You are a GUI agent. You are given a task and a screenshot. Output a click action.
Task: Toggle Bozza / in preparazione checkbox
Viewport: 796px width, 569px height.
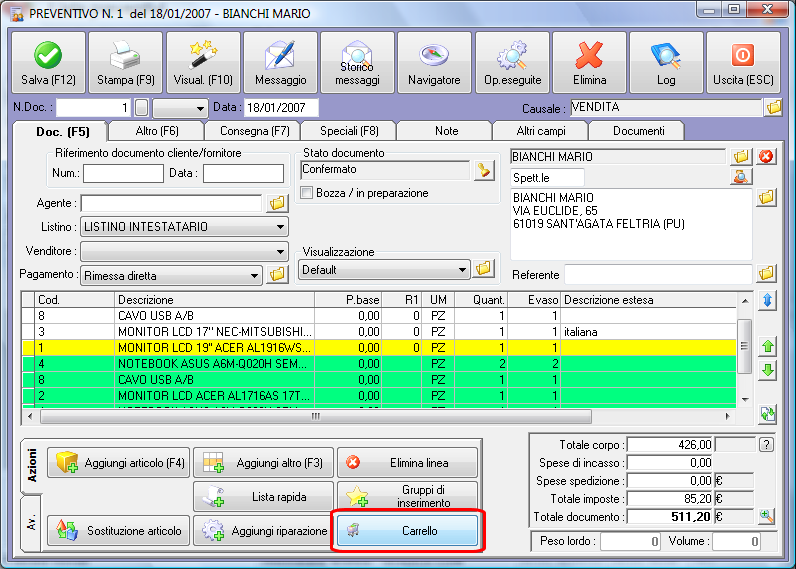pyautogui.click(x=307, y=193)
